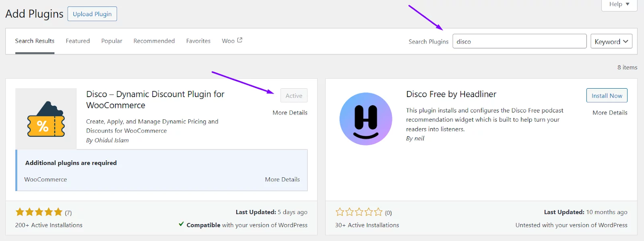Switch to the Featured tab
The image size is (644, 241).
click(x=78, y=41)
